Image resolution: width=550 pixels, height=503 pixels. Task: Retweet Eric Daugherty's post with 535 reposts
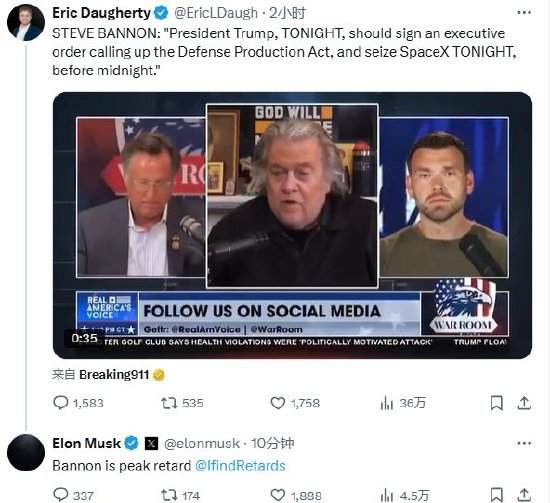(169, 403)
